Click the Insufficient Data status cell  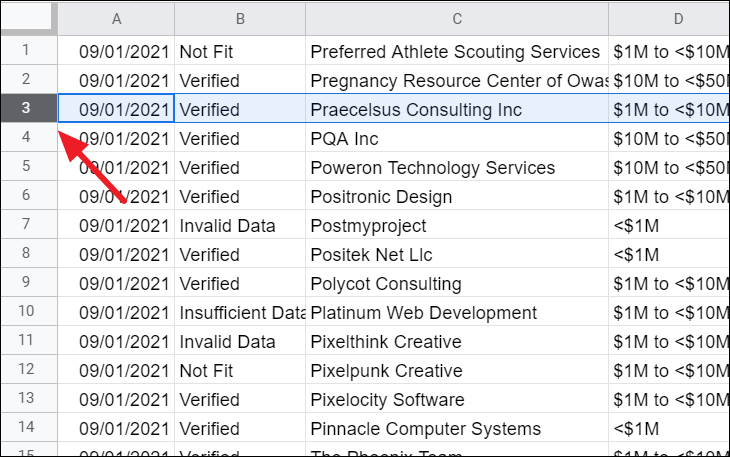pos(240,313)
